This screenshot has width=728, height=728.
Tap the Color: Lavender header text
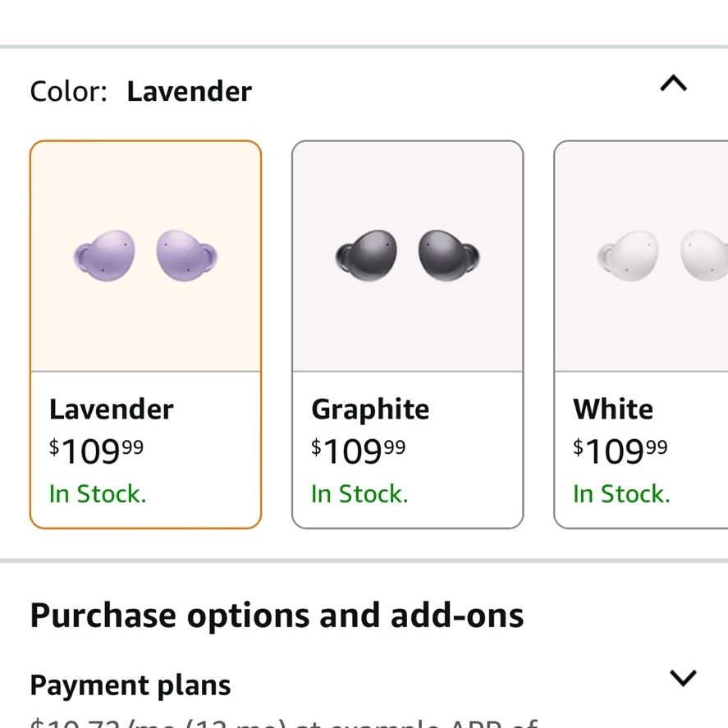(140, 91)
